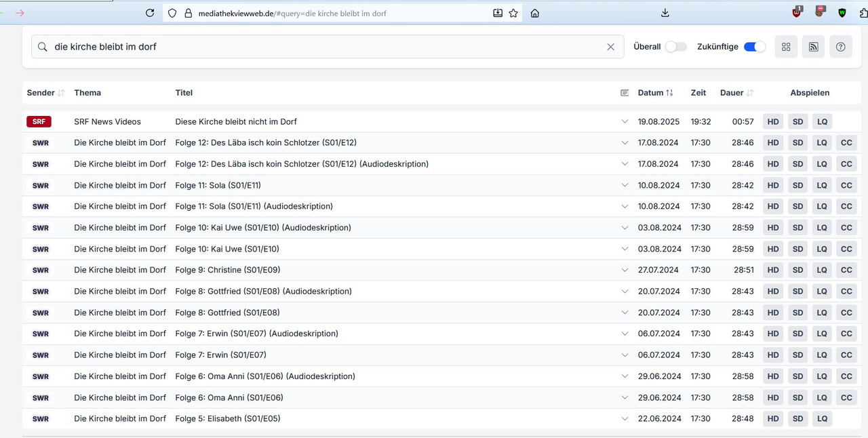This screenshot has width=868, height=438.
Task: Expand details of Folge 10: Kai Uwe (Audiodeskription)
Action: pyautogui.click(x=625, y=228)
